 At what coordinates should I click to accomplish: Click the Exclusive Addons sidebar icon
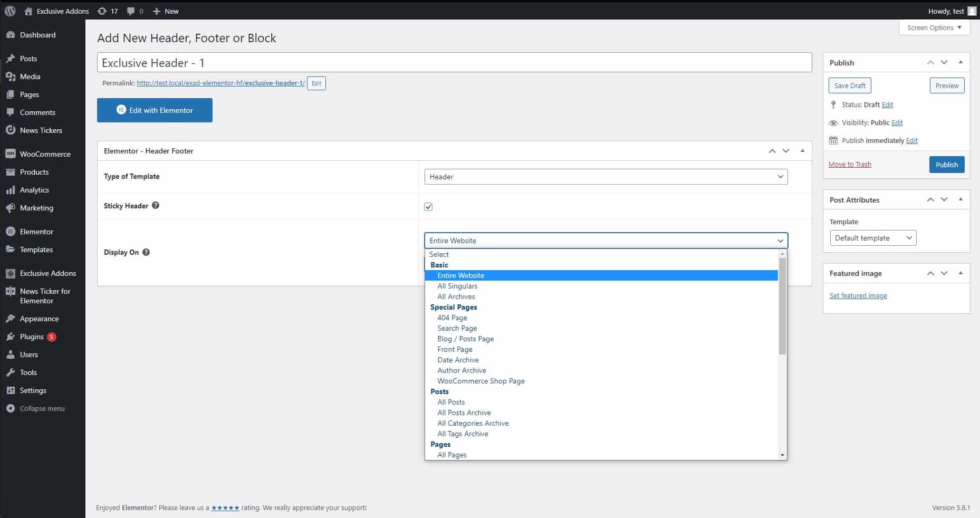coord(11,273)
